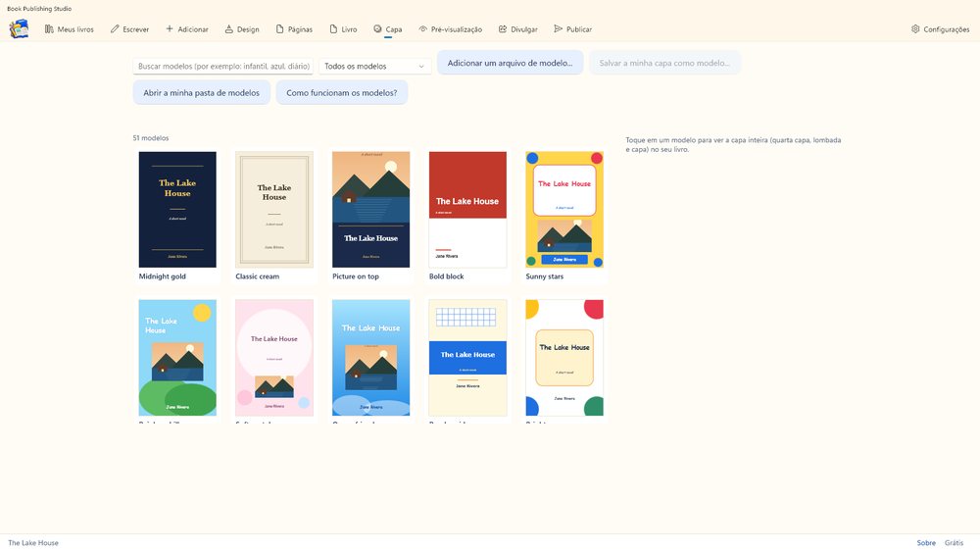Click the Book Publishing Studio logo icon
The image size is (980, 551).
pos(19,28)
